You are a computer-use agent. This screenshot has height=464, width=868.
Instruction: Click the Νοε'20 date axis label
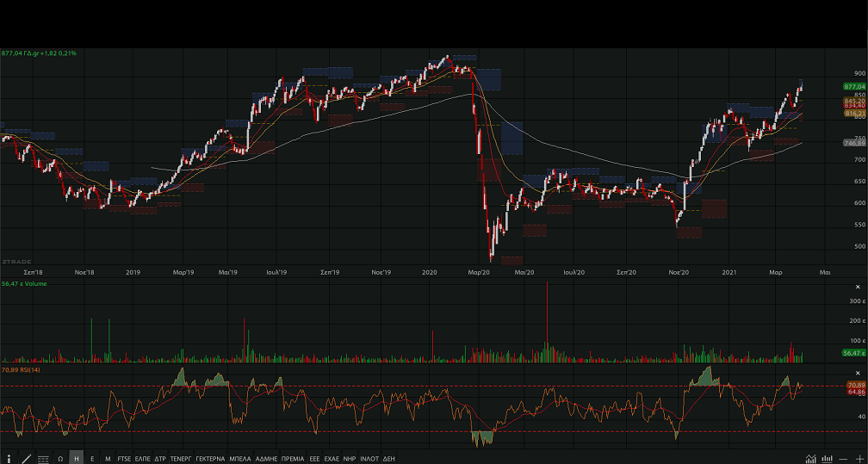click(x=679, y=272)
